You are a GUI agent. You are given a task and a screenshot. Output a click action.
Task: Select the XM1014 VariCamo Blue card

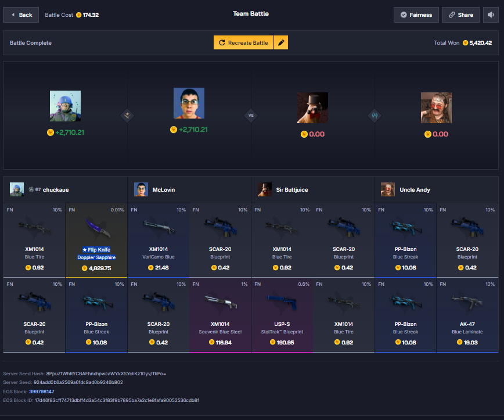[159, 240]
